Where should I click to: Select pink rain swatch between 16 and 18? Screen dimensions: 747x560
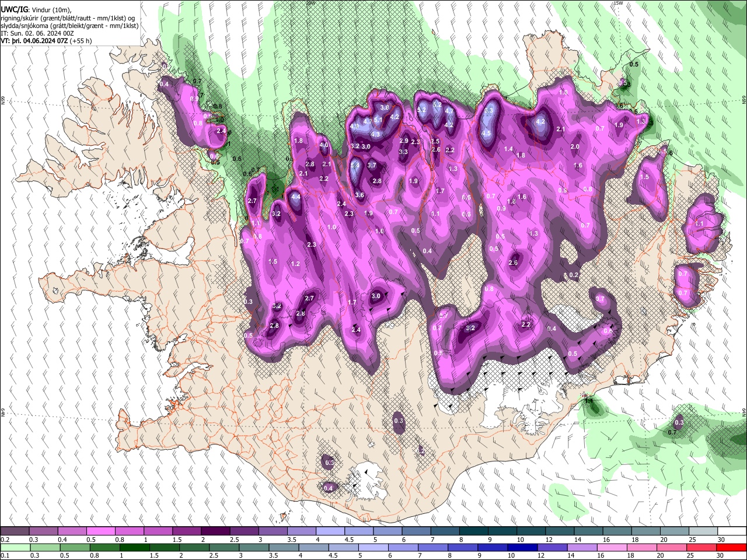tap(613, 547)
